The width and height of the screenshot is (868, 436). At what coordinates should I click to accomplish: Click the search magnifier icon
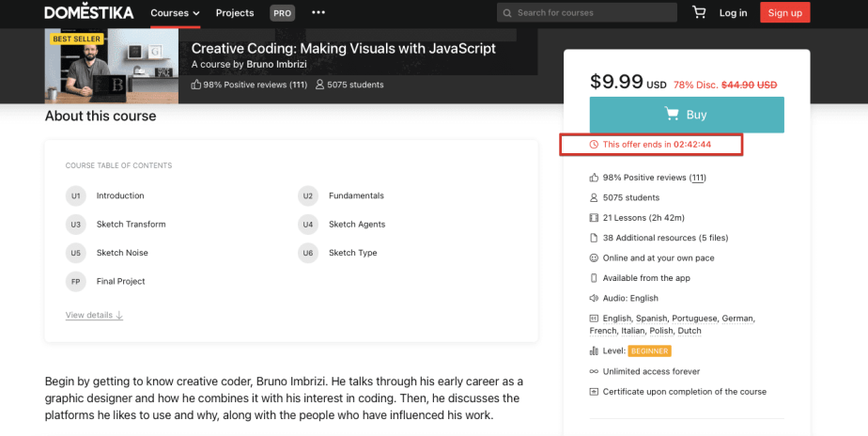[x=507, y=13]
